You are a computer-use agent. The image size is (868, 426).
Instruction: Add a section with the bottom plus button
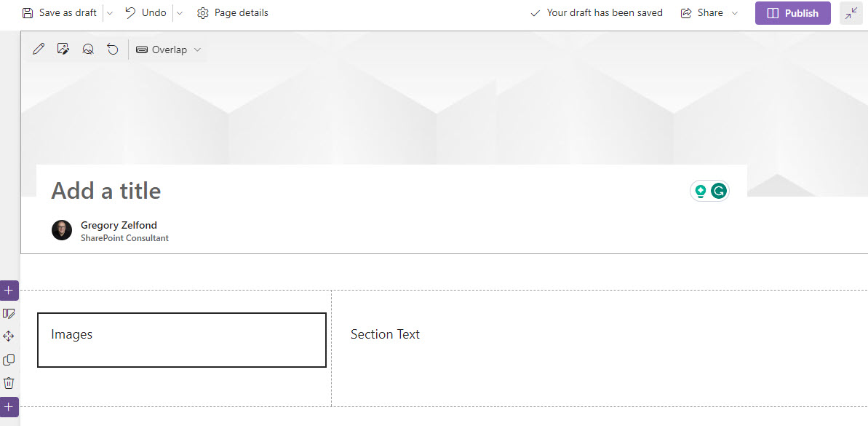point(9,407)
